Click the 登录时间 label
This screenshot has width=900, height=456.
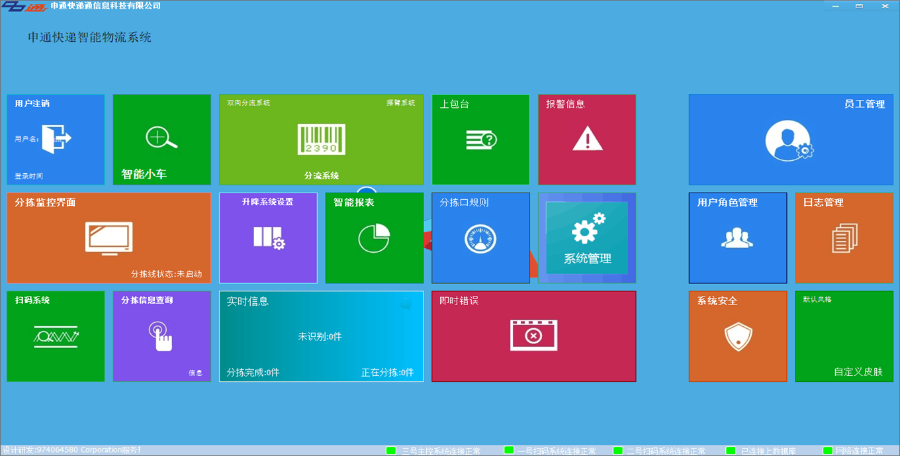[x=29, y=176]
